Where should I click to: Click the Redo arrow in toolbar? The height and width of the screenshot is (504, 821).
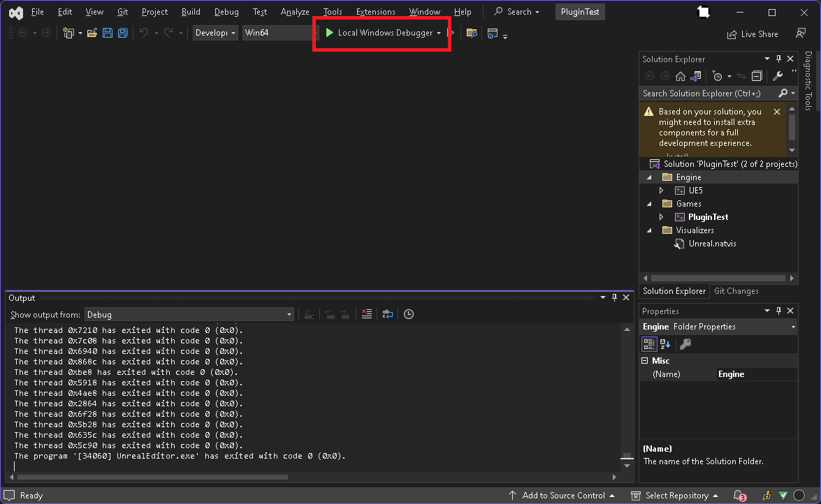coord(168,33)
